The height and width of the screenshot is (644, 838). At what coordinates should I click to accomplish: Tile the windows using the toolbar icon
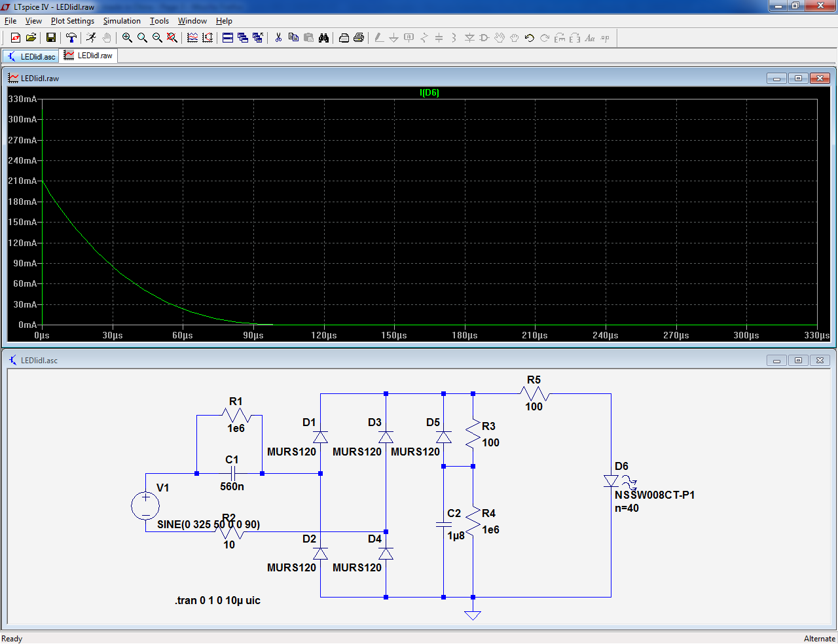coord(228,38)
